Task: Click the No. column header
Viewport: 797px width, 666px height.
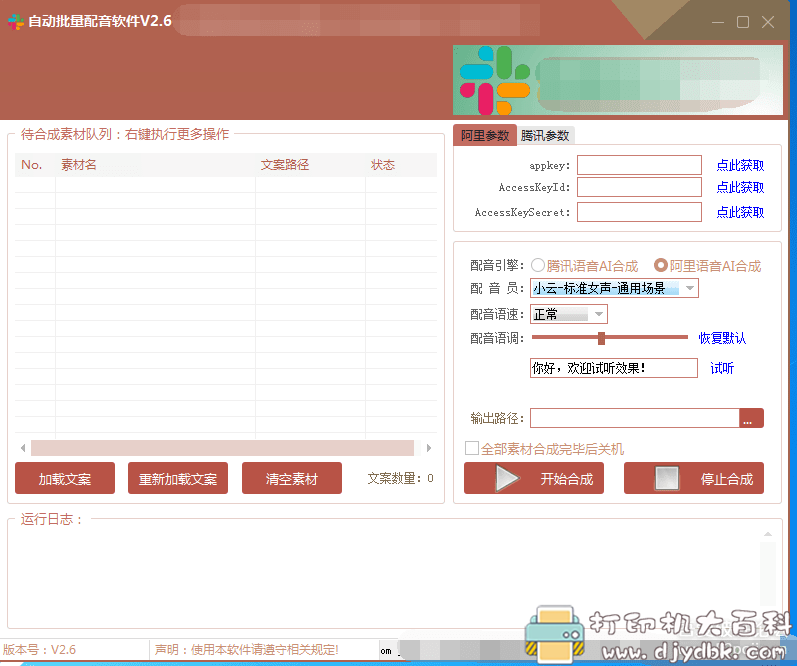Action: (35, 165)
